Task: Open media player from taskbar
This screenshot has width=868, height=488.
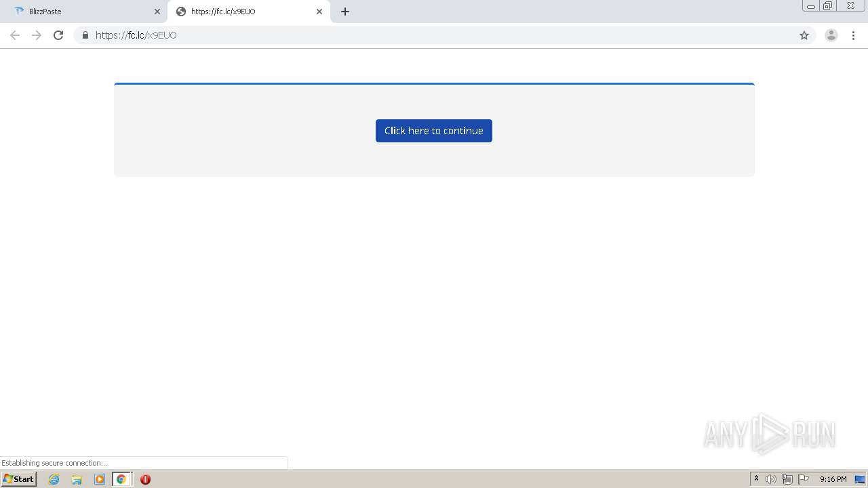Action: pos(100,479)
